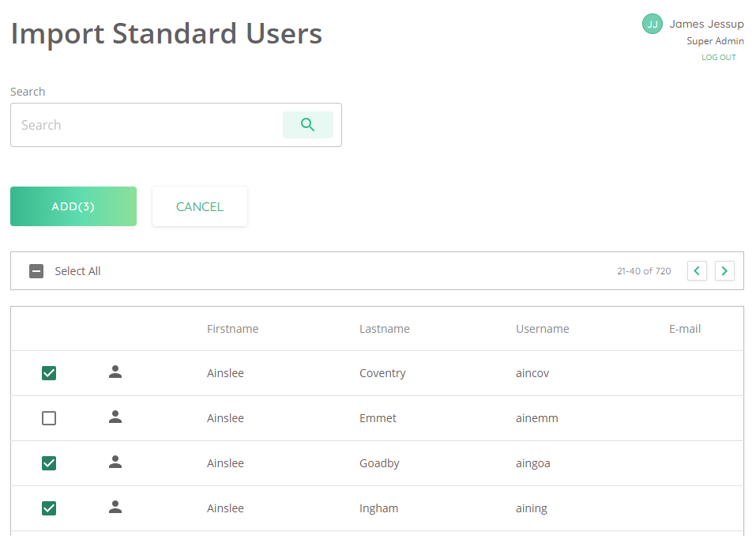Uncheck the Ainslee Goadby checkbox
The height and width of the screenshot is (536, 756).
(49, 463)
